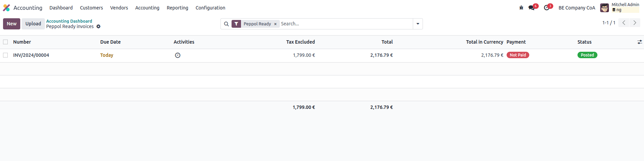The width and height of the screenshot is (644, 161).
Task: Tick the select-all checkbox in header
Action: (5, 42)
